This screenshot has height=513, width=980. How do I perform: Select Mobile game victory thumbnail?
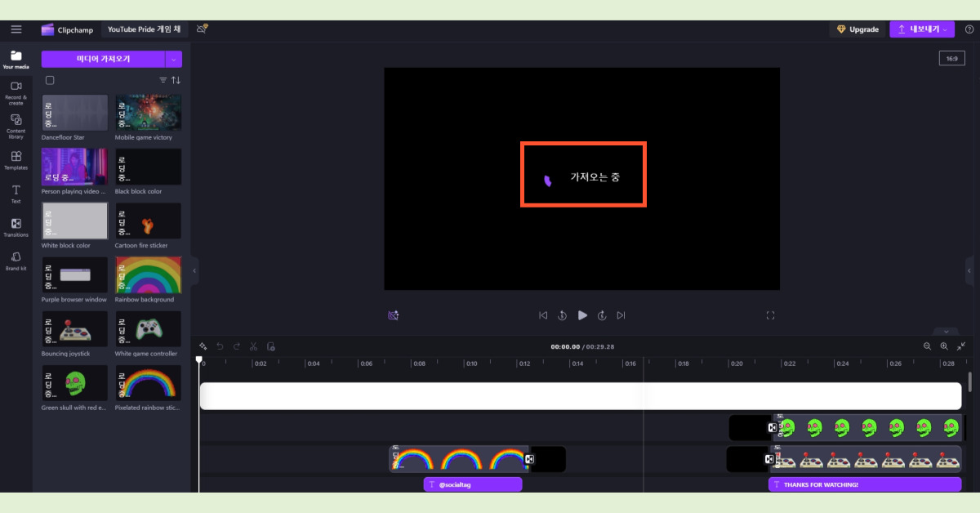coord(148,113)
